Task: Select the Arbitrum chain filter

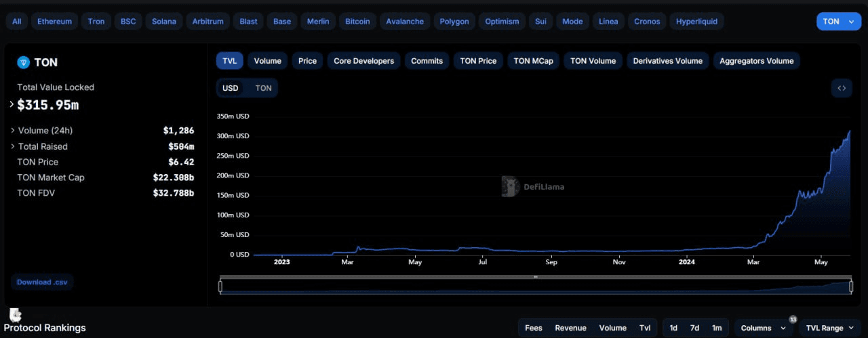Action: pos(208,22)
